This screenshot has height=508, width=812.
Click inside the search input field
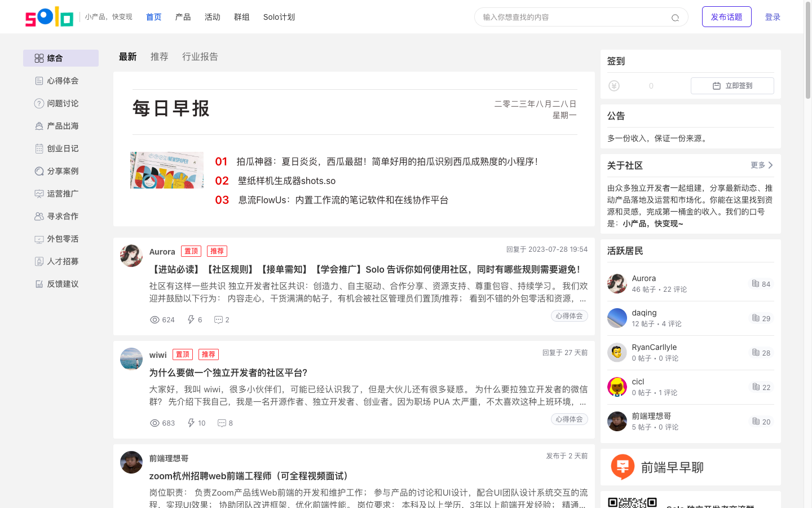click(564, 17)
